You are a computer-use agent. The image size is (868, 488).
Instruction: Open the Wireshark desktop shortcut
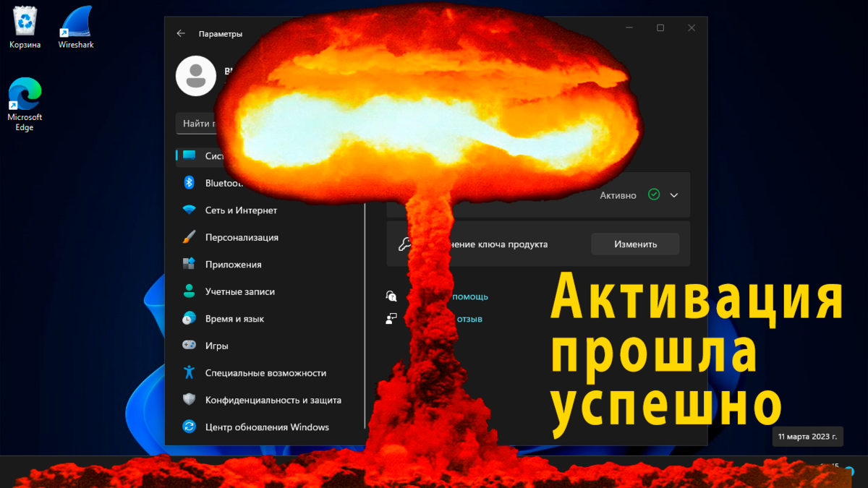75,27
